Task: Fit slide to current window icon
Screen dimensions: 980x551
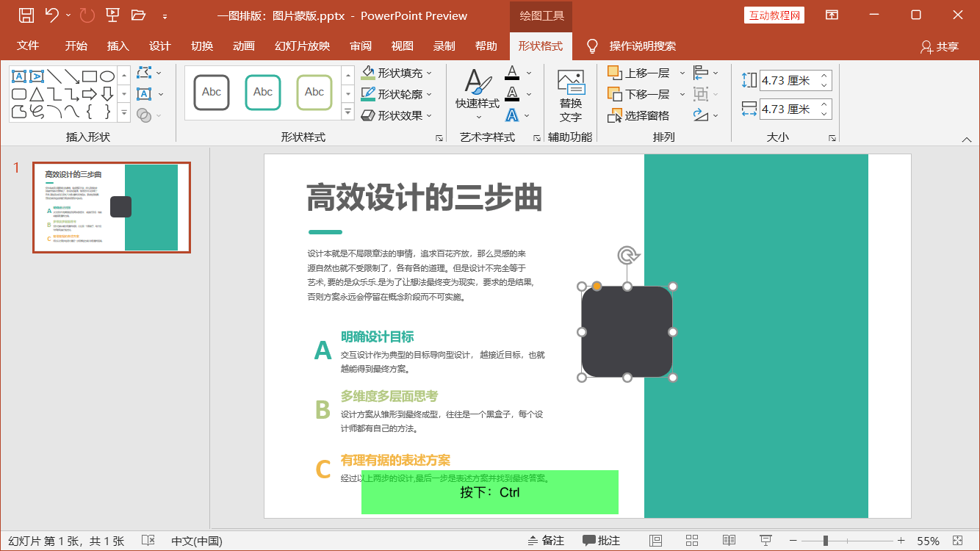Action: (957, 541)
